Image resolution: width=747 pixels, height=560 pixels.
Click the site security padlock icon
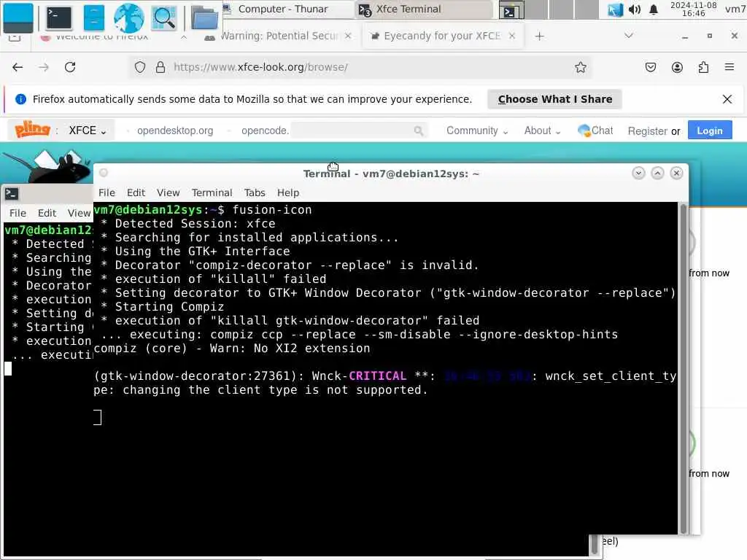click(x=160, y=67)
